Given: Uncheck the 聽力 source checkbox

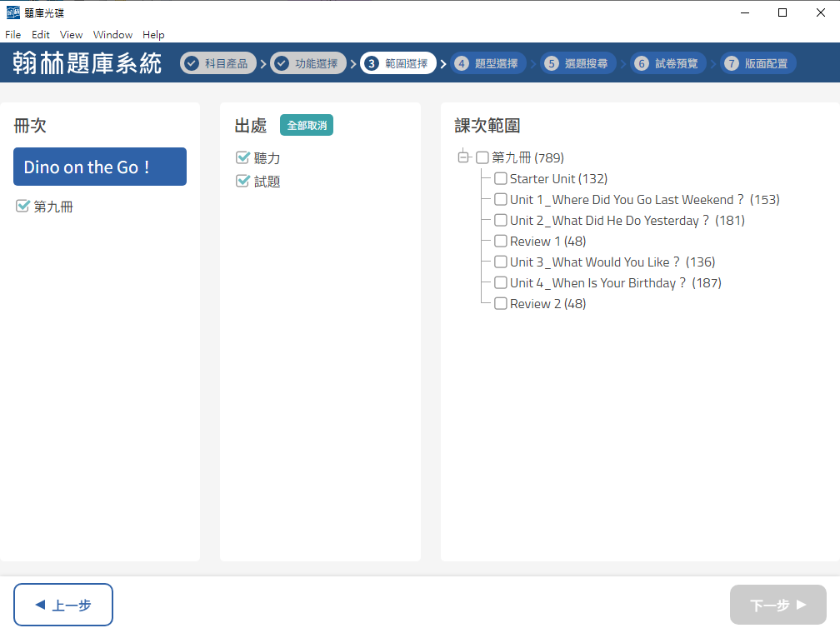Looking at the screenshot, I should coord(243,157).
